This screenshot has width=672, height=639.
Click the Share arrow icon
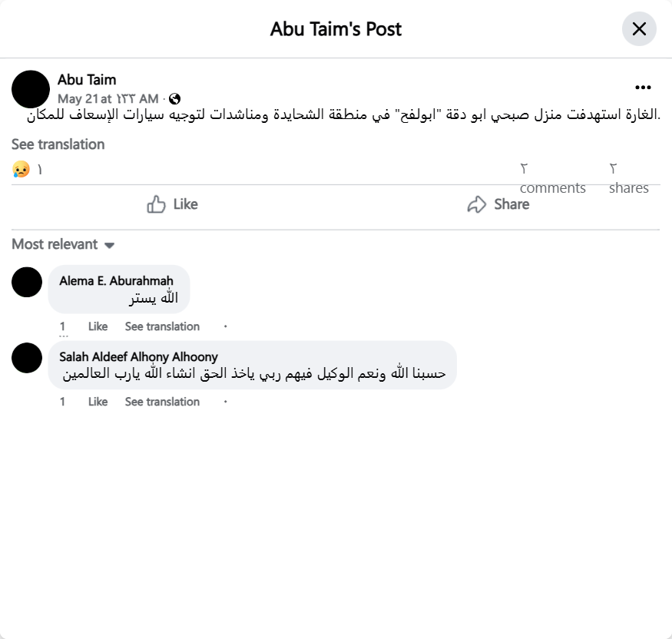477,204
